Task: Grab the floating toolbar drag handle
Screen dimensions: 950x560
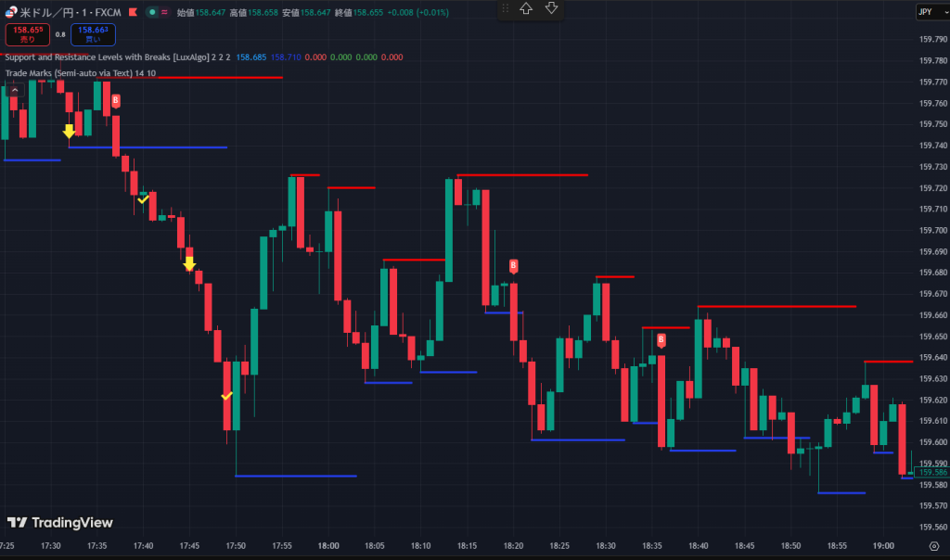Action: [506, 9]
